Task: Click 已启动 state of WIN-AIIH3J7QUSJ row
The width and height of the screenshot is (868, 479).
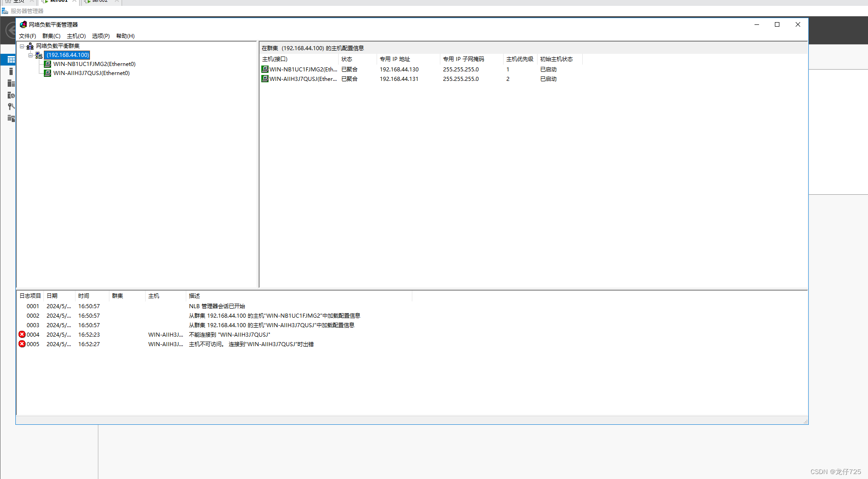Action: (548, 79)
